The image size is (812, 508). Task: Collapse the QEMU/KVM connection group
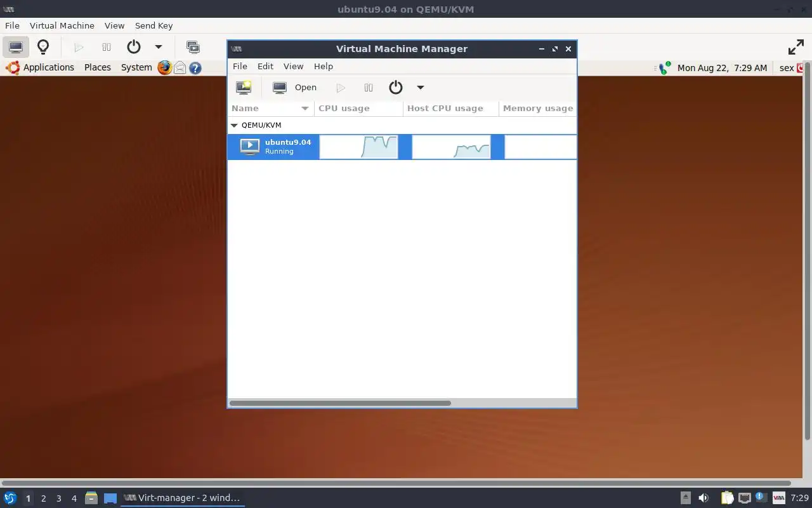coord(234,125)
